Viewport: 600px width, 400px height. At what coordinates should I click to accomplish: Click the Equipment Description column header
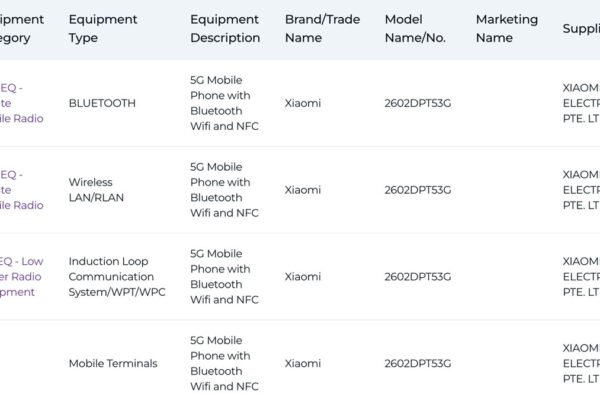click(x=224, y=28)
